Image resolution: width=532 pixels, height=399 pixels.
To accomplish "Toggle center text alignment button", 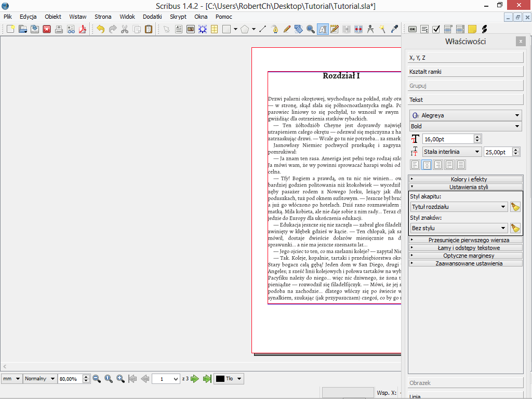I will (427, 165).
